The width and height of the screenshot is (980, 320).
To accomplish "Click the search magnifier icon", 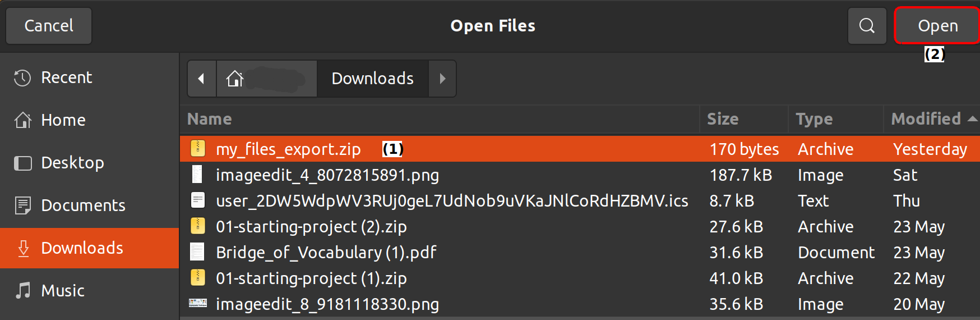I will point(867,26).
